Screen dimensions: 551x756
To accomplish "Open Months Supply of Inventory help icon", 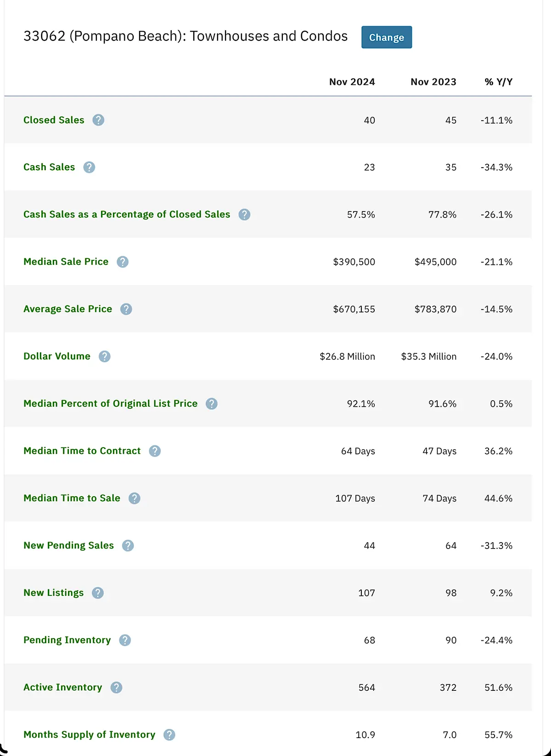I will 169,734.
